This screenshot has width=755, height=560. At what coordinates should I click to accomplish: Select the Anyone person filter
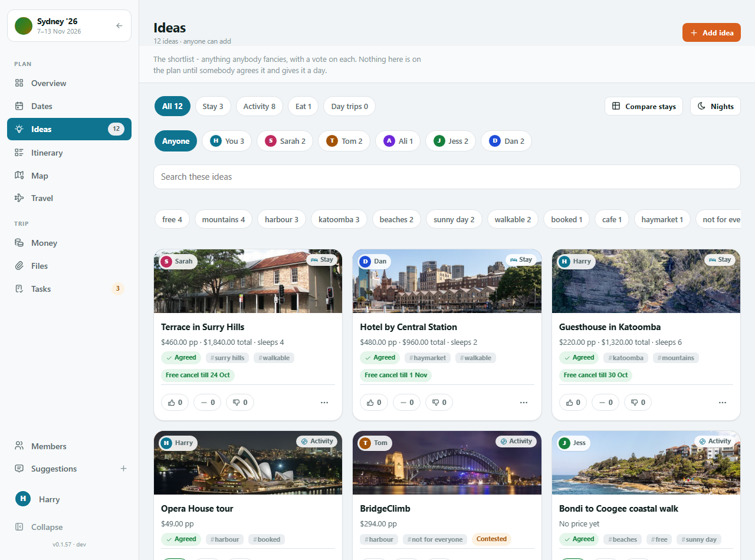(x=176, y=141)
